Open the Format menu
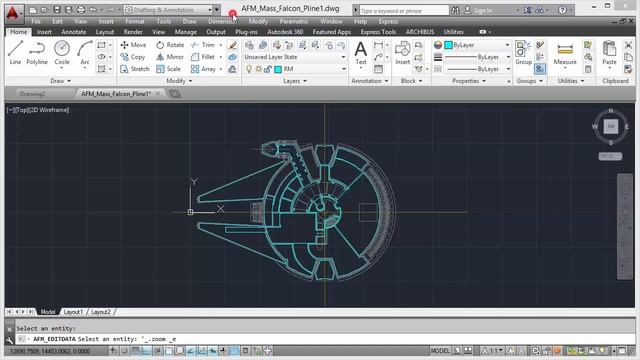The height and width of the screenshot is (360, 640). coord(135,21)
